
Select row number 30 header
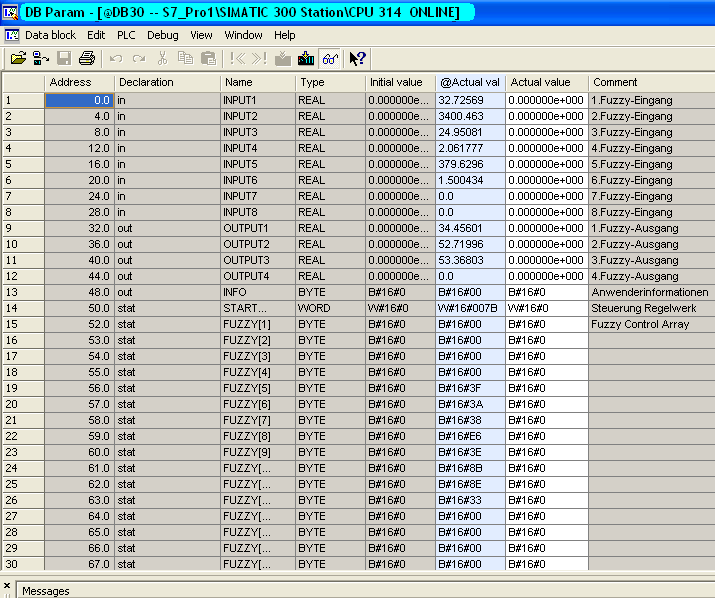pos(24,564)
